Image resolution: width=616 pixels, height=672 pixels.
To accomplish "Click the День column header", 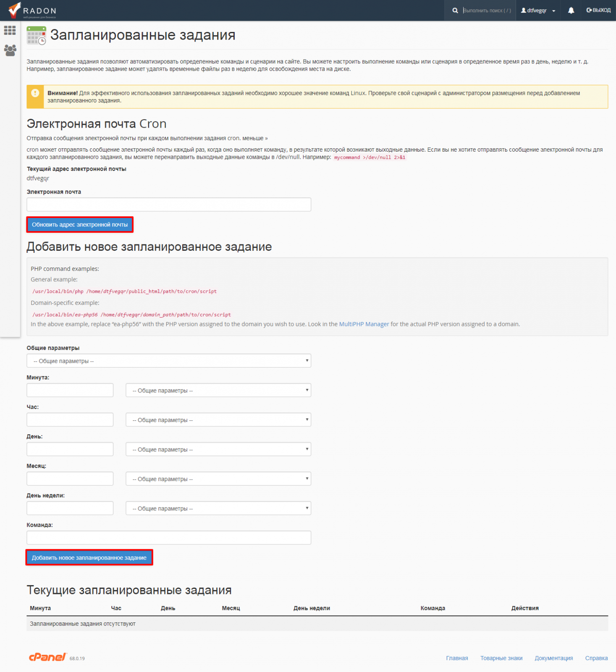I will point(168,608).
